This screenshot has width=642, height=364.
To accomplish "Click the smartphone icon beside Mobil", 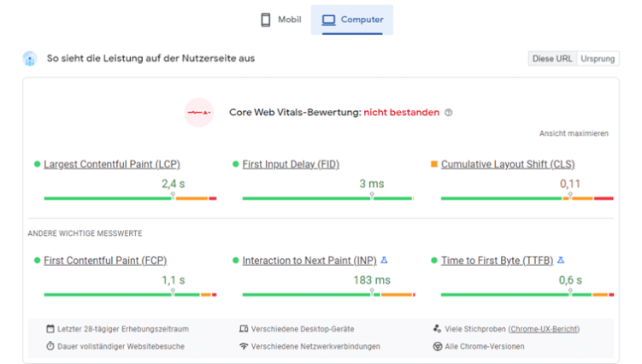I will point(266,20).
